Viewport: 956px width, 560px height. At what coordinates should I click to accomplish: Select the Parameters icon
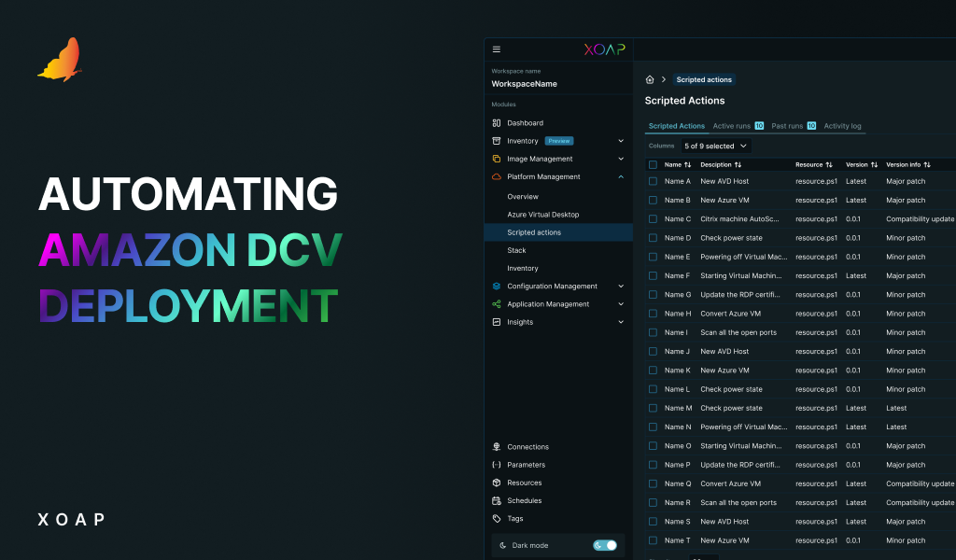[x=496, y=464]
